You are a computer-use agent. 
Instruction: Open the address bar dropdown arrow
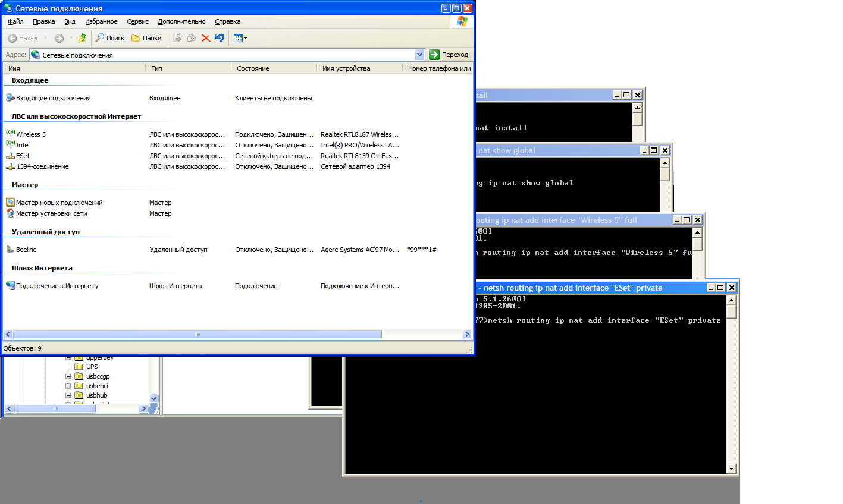click(419, 55)
